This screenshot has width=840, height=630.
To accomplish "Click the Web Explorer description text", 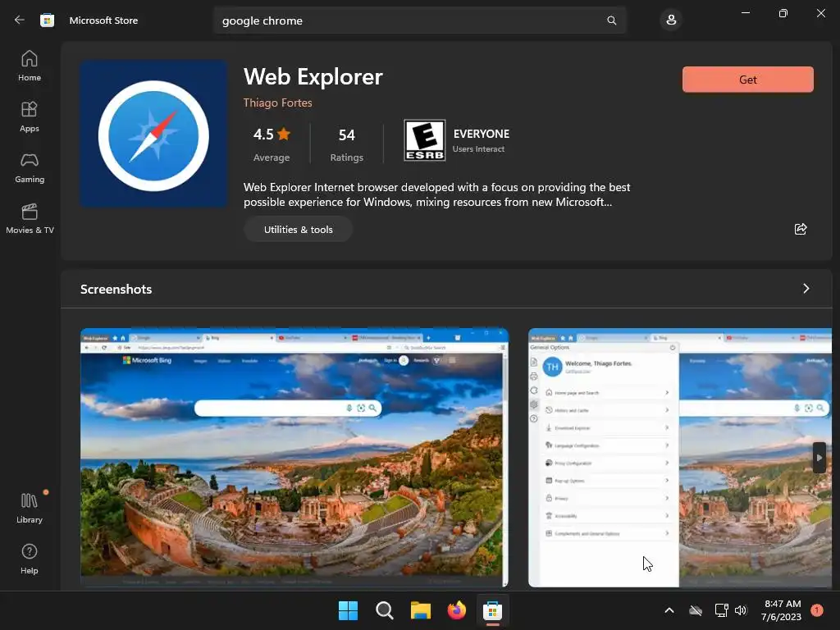I will tap(436, 194).
